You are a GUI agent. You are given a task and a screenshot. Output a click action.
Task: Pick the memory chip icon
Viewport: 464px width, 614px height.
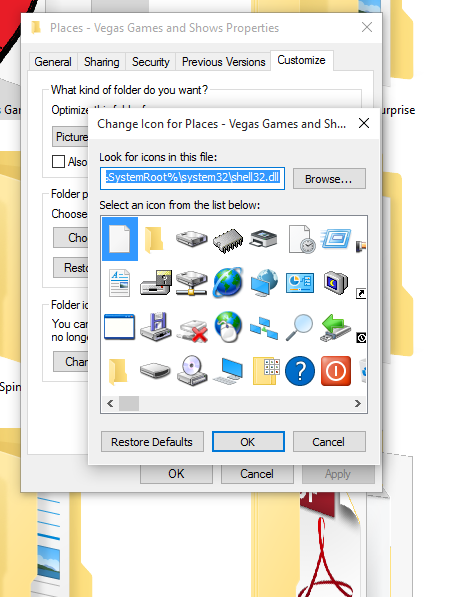pos(228,240)
